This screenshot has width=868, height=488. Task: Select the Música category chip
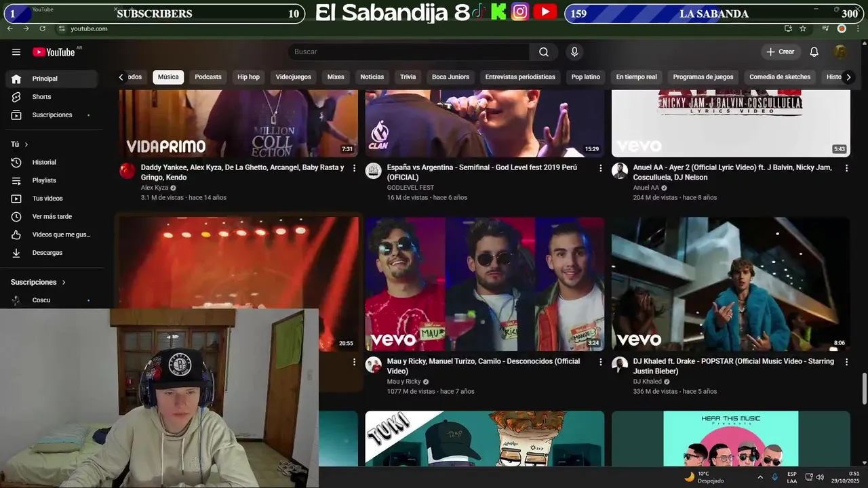click(x=168, y=77)
